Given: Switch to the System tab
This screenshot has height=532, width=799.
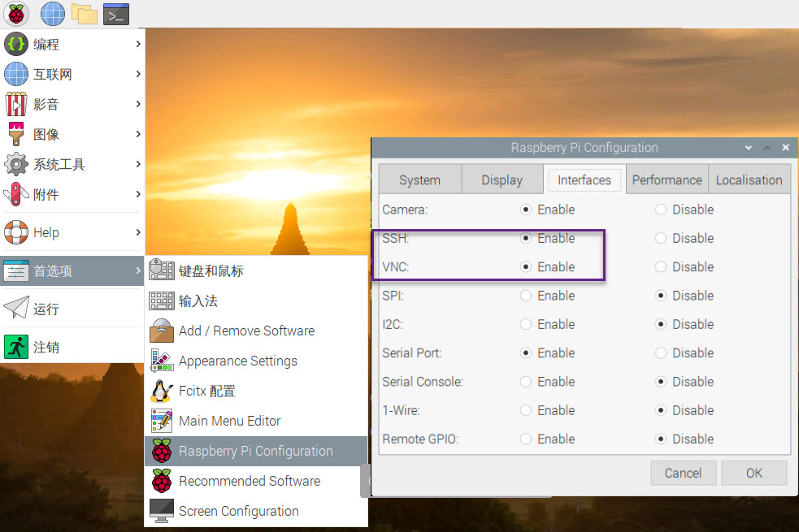Looking at the screenshot, I should click(420, 179).
